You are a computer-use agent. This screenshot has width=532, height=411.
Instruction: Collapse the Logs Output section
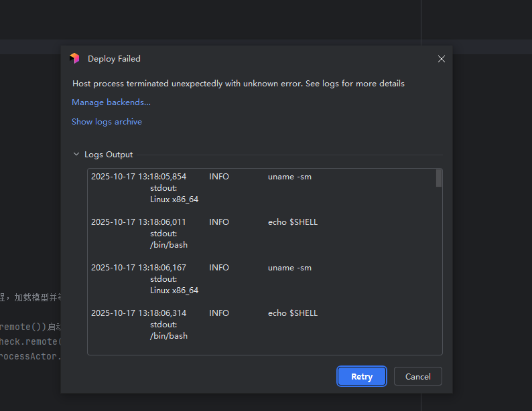click(76, 155)
